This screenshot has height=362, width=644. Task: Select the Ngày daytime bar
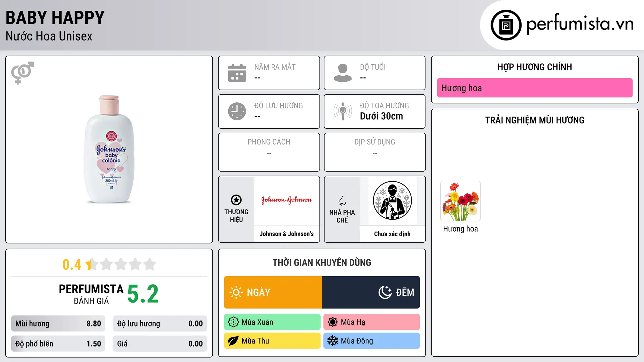[273, 292]
